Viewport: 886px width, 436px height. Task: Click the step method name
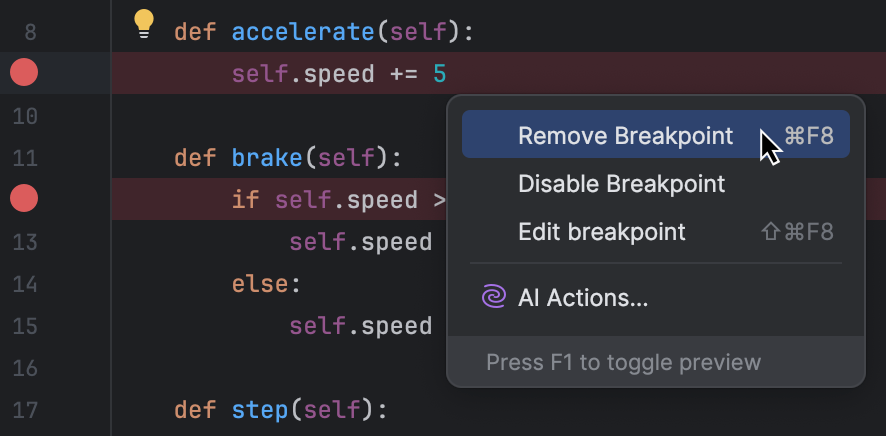[x=260, y=410]
